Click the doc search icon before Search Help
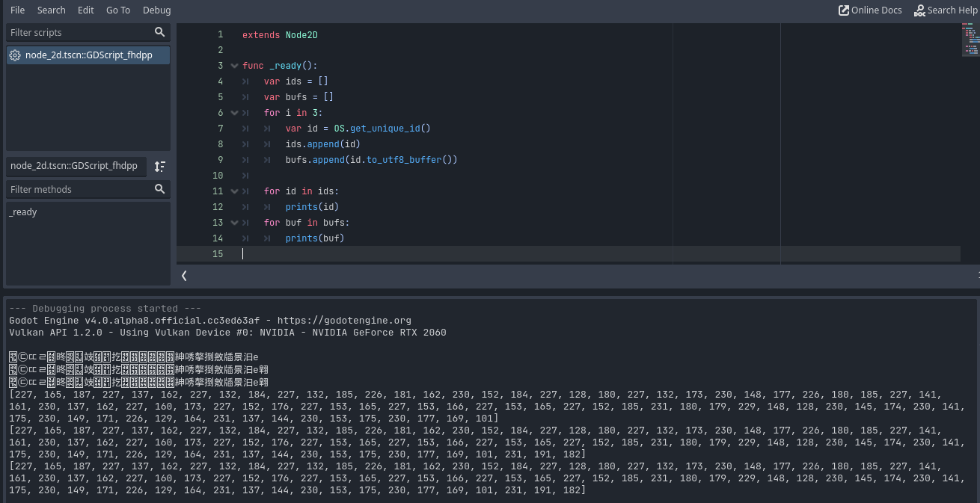 tap(919, 10)
